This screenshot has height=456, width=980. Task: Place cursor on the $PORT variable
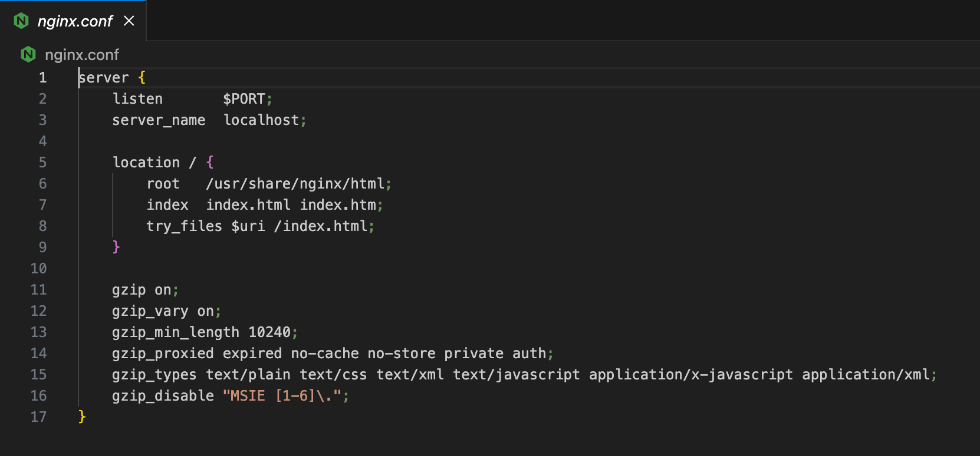click(244, 99)
